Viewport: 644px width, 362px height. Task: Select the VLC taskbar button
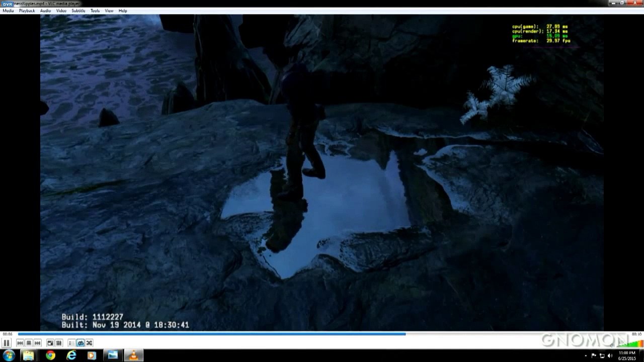133,355
